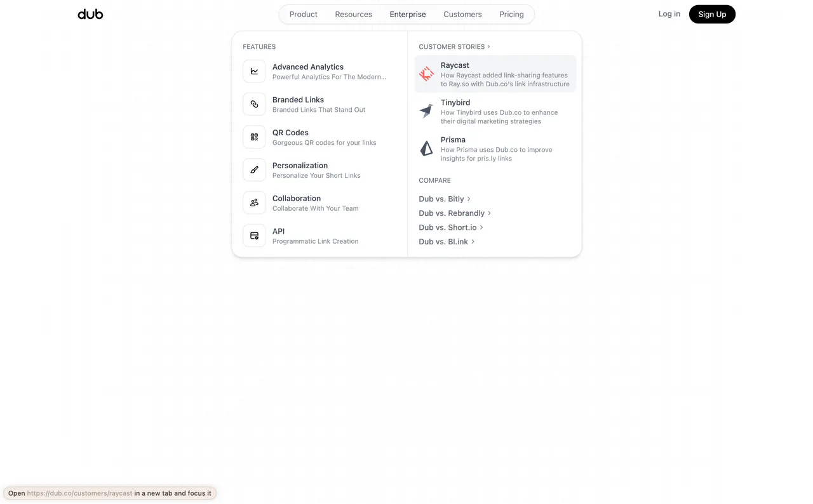
Task: Click the Prisma logo icon
Action: [x=427, y=149]
